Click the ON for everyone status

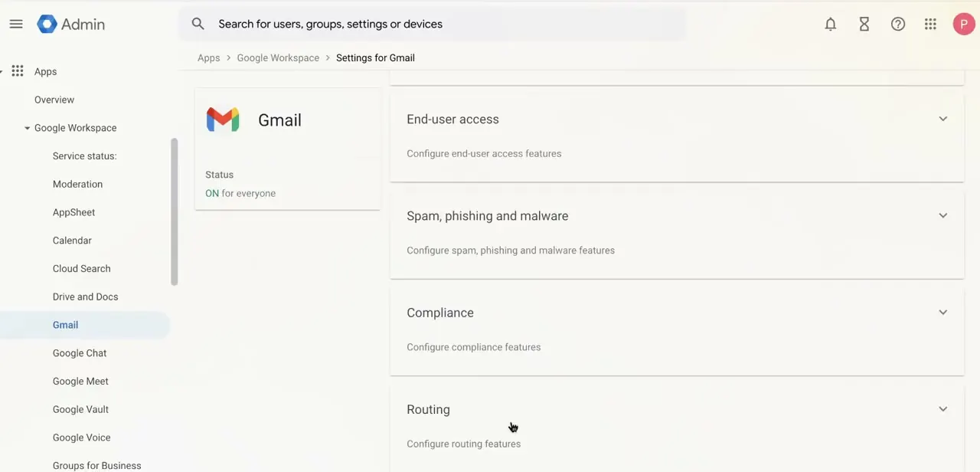coord(240,193)
